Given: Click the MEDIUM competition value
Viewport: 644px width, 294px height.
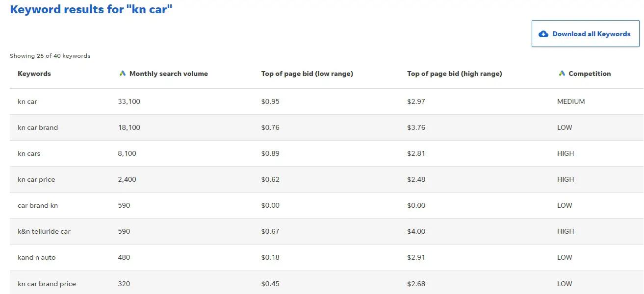Looking at the screenshot, I should (571, 101).
